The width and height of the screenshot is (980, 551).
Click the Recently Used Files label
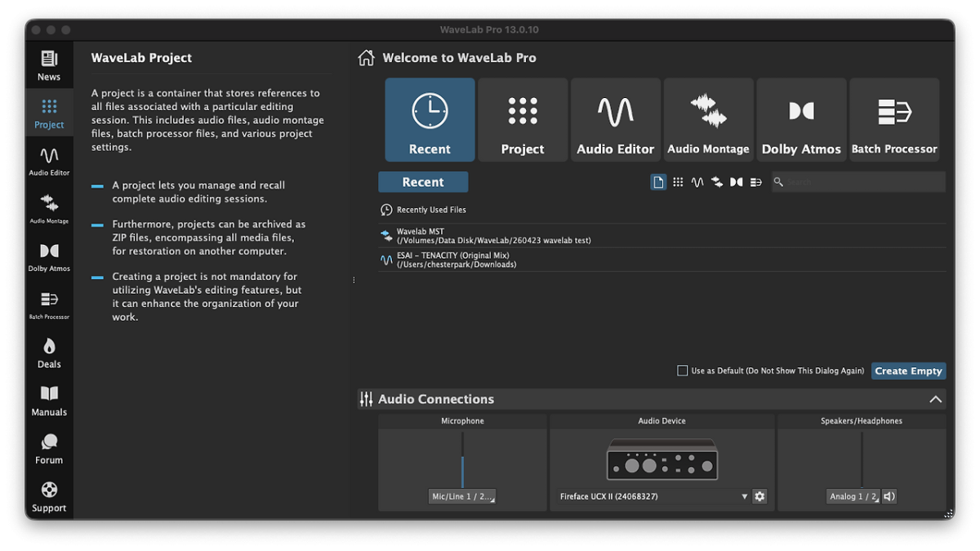(431, 210)
